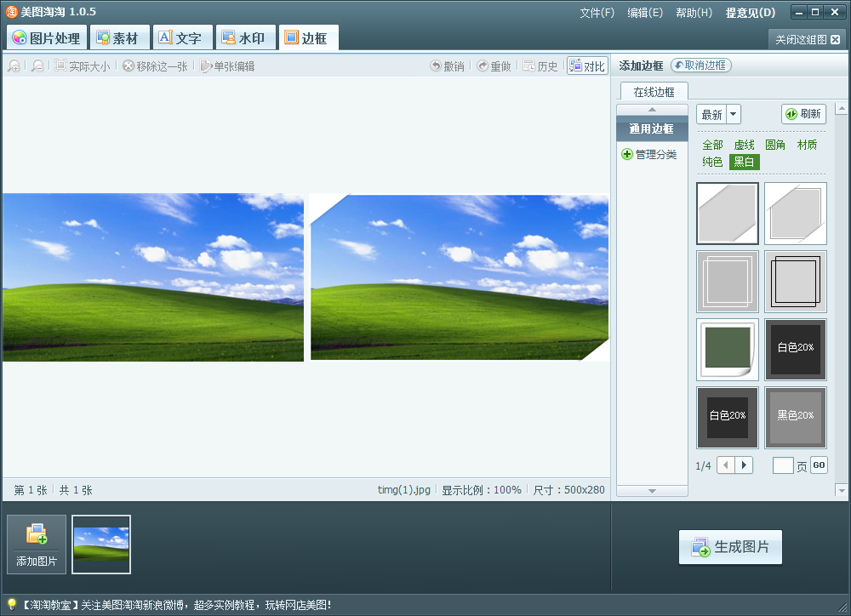Filter frames by 虚线

click(x=744, y=145)
